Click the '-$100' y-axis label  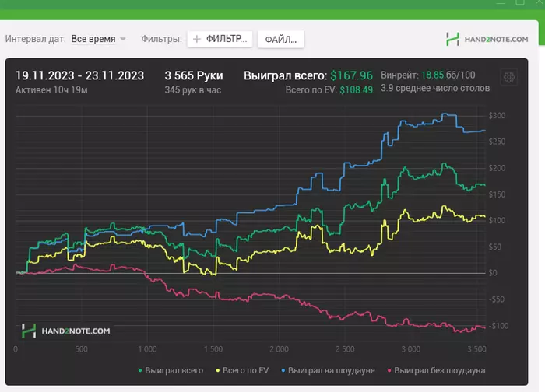tap(499, 326)
